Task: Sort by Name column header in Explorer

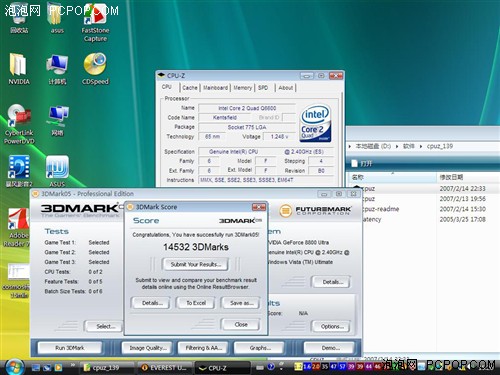Action: 392,177
